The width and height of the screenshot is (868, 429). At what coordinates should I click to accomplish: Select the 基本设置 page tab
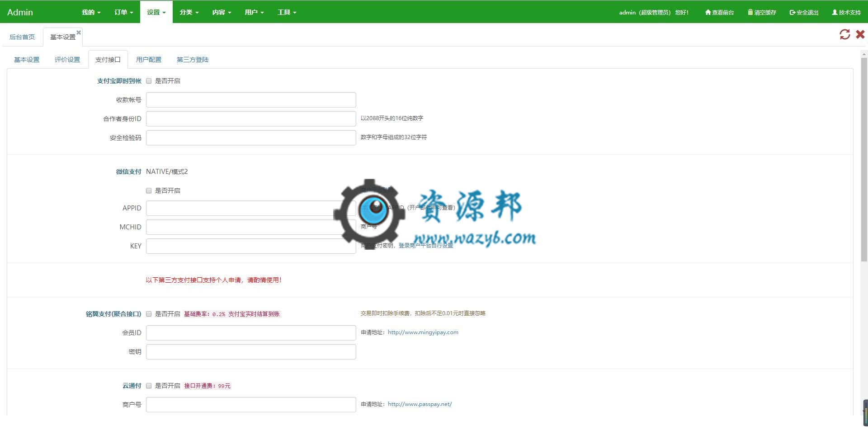coord(63,37)
